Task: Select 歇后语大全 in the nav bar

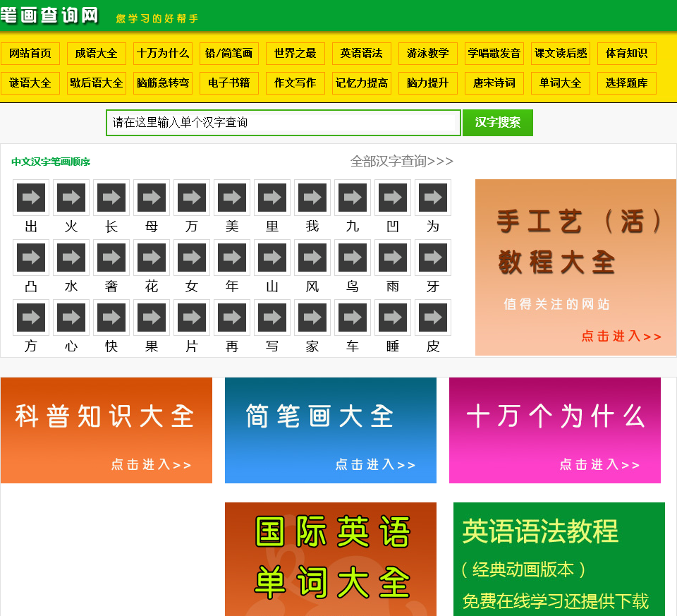Action: 97,83
